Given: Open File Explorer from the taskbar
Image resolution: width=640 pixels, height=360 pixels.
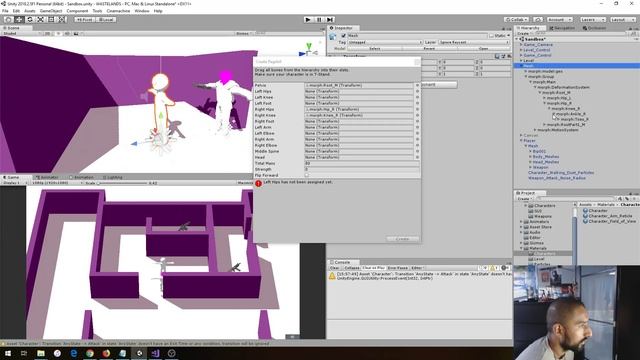Looking at the screenshot, I should (41, 353).
